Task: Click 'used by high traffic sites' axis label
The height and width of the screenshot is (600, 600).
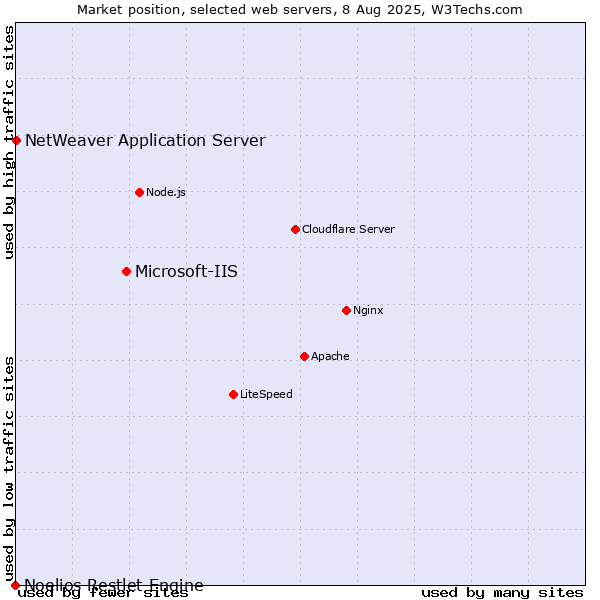Action: point(9,142)
